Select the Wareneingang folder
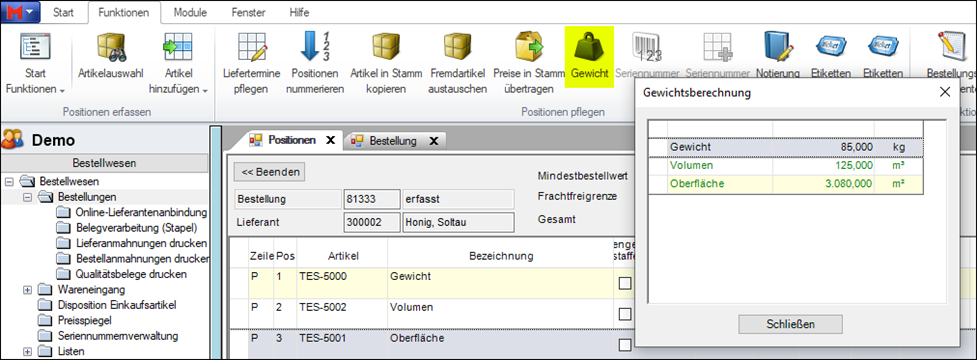Screen dimensions: 977x360 click(x=91, y=290)
